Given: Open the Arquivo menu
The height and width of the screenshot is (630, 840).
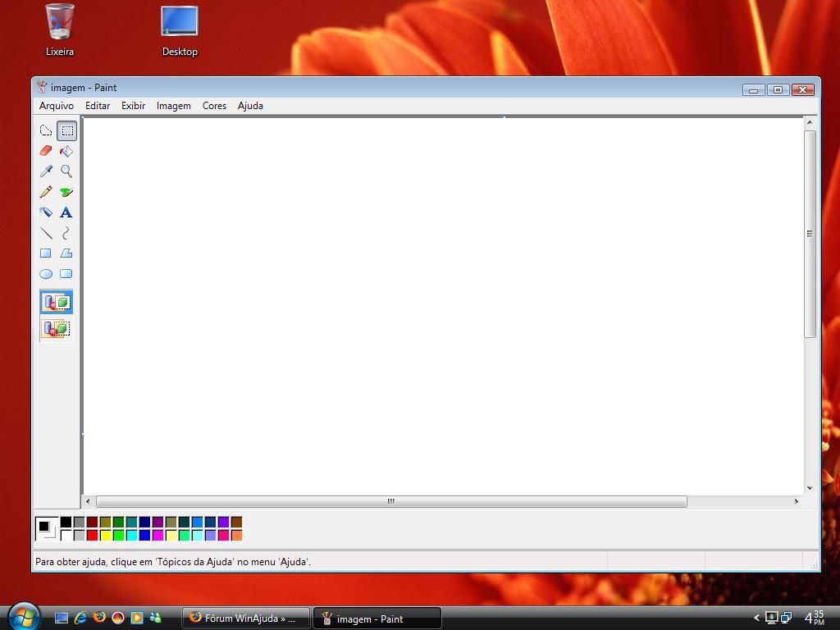Looking at the screenshot, I should (57, 106).
